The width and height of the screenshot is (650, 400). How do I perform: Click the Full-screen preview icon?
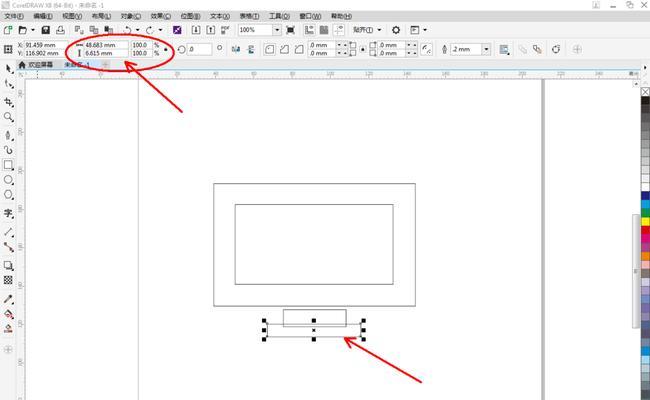click(291, 30)
